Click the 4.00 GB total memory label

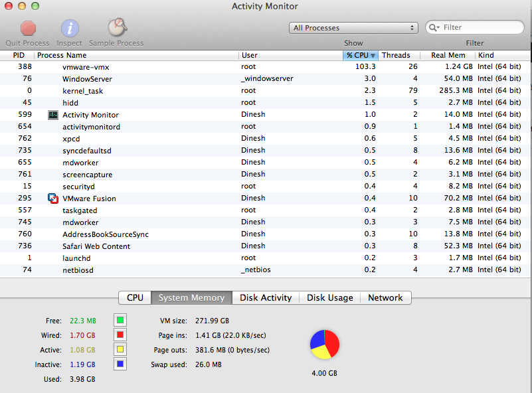324,373
